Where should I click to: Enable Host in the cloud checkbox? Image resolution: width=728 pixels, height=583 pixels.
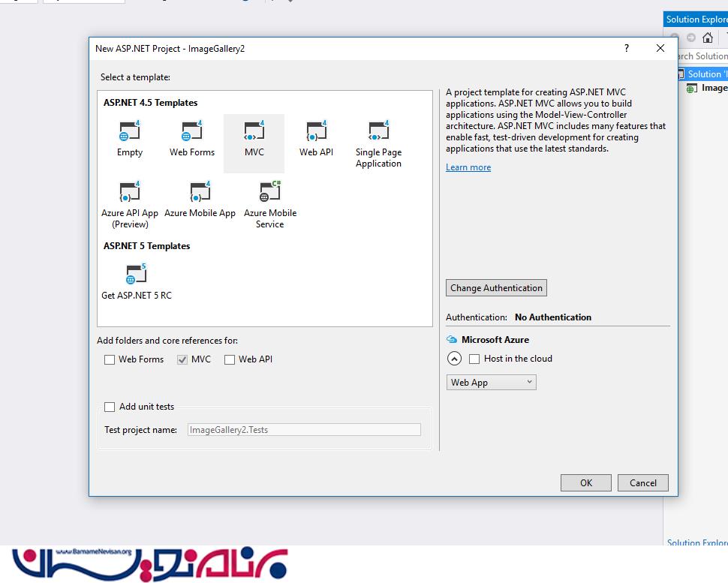pos(474,359)
